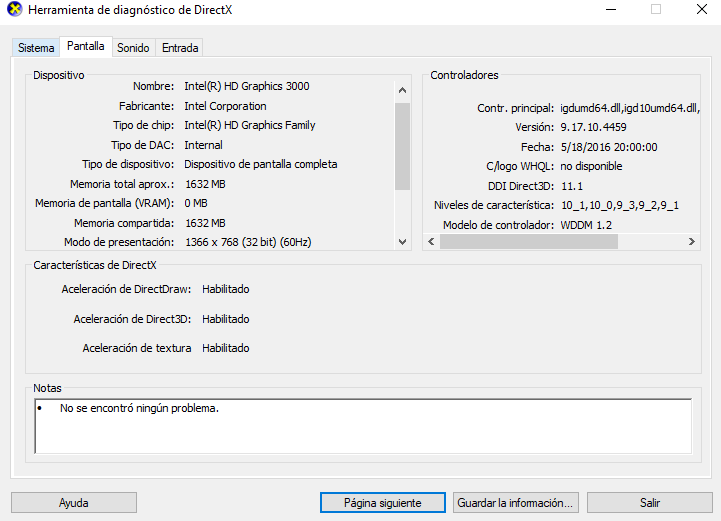721x521 pixels.
Task: Click the DirectX icon in the title bar
Action: (x=15, y=9)
